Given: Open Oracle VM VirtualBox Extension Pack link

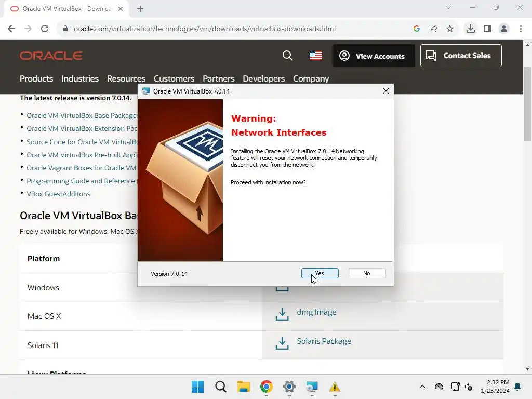Looking at the screenshot, I should (82, 129).
